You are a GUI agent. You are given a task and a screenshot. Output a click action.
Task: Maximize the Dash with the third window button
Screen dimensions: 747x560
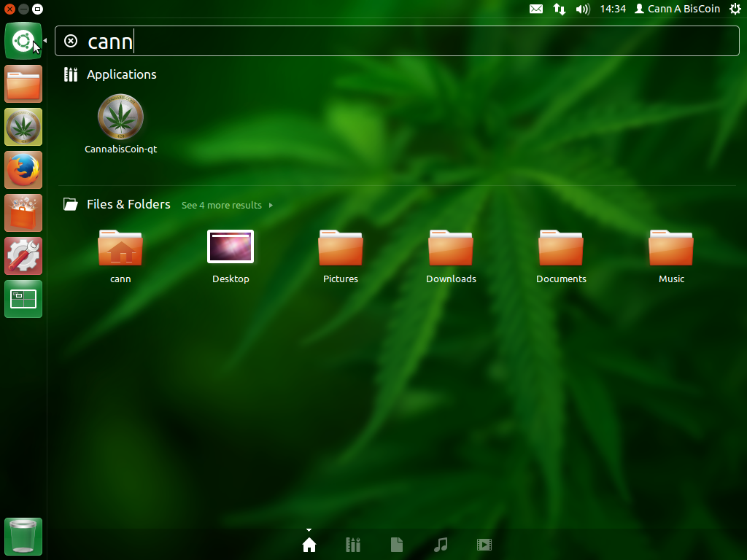pyautogui.click(x=37, y=9)
